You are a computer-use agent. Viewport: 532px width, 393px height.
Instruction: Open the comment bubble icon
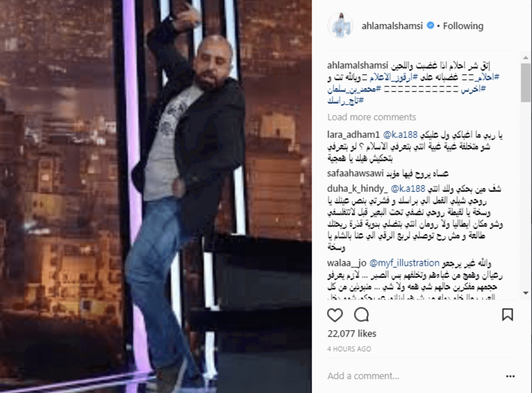point(361,315)
